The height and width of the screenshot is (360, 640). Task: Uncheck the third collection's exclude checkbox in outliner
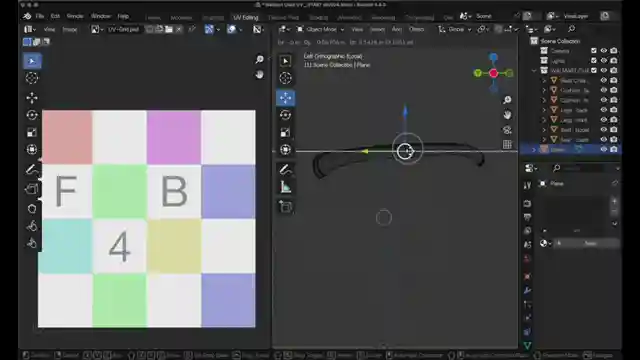(594, 70)
